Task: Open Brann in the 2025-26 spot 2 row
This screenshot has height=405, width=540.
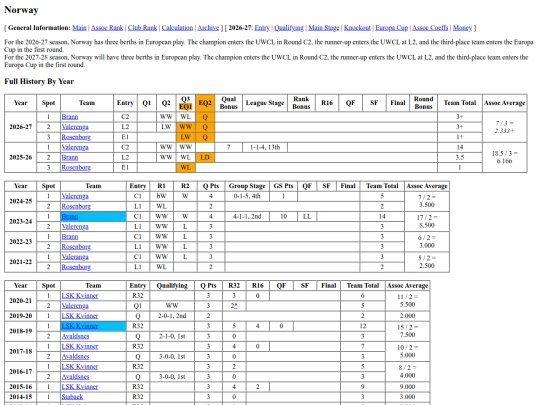Action: click(x=70, y=157)
